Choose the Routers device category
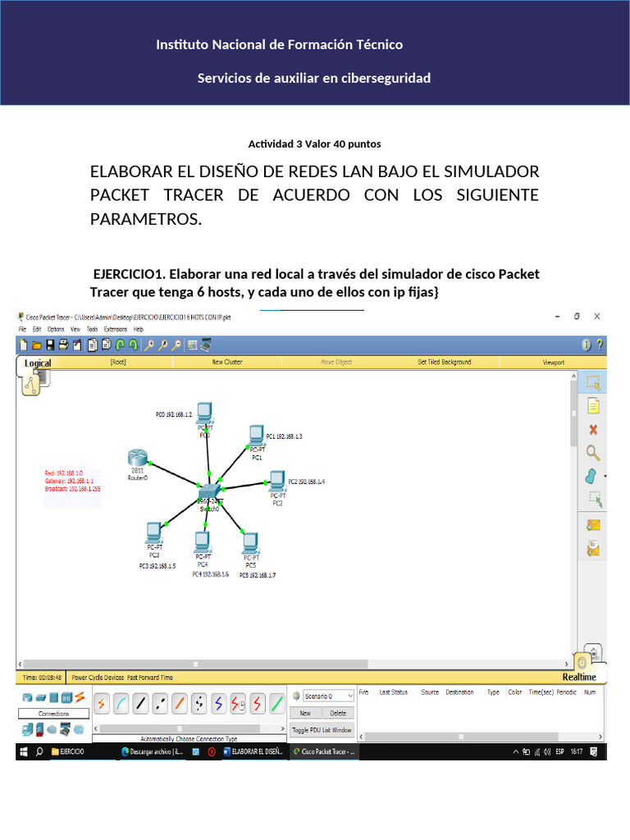630x840 pixels. (x=27, y=698)
